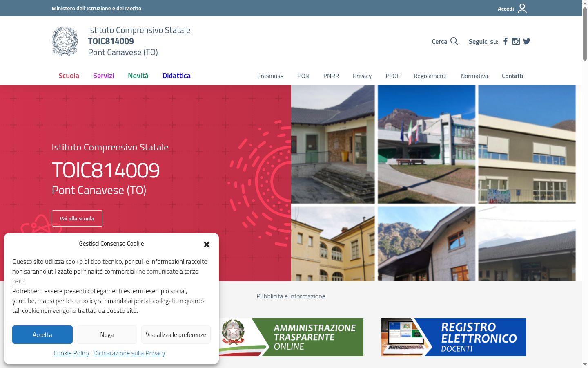Open the Twitter social icon

coord(527,41)
